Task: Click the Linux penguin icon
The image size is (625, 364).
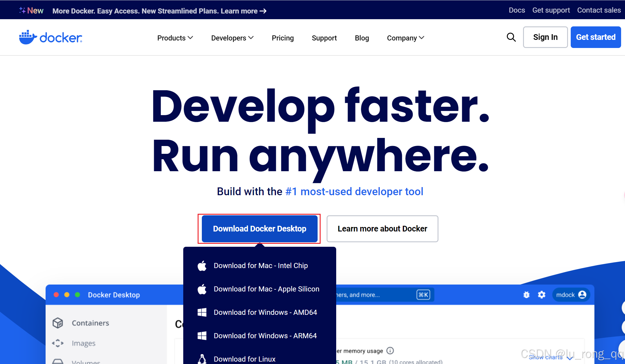Action: coord(202,359)
